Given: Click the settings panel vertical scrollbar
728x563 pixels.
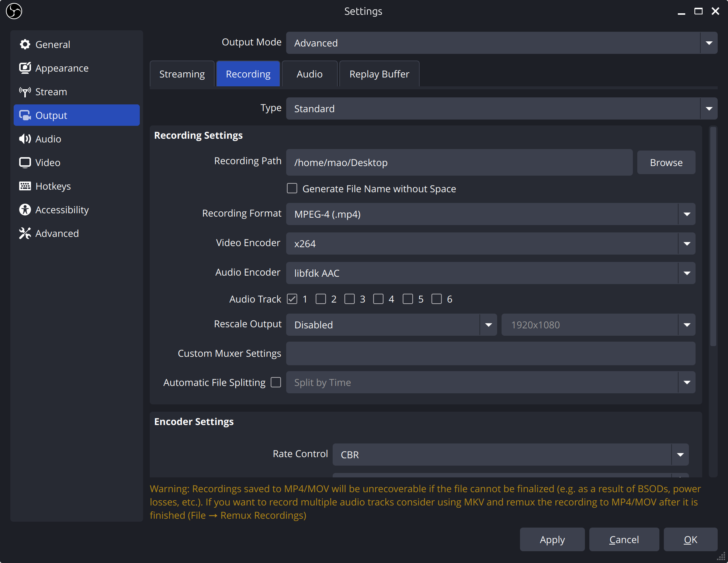Looking at the screenshot, I should point(713,236).
